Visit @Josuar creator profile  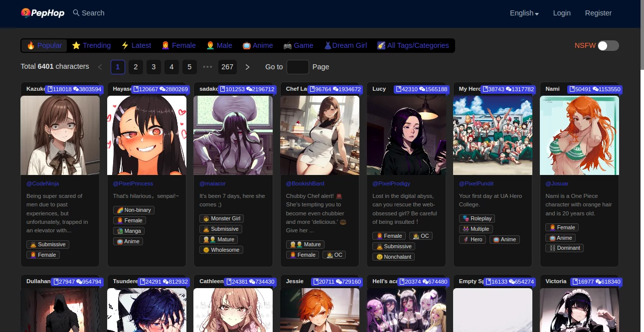pos(557,183)
